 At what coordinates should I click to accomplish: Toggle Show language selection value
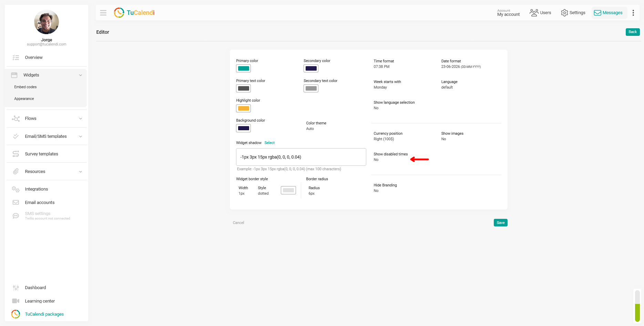click(376, 108)
